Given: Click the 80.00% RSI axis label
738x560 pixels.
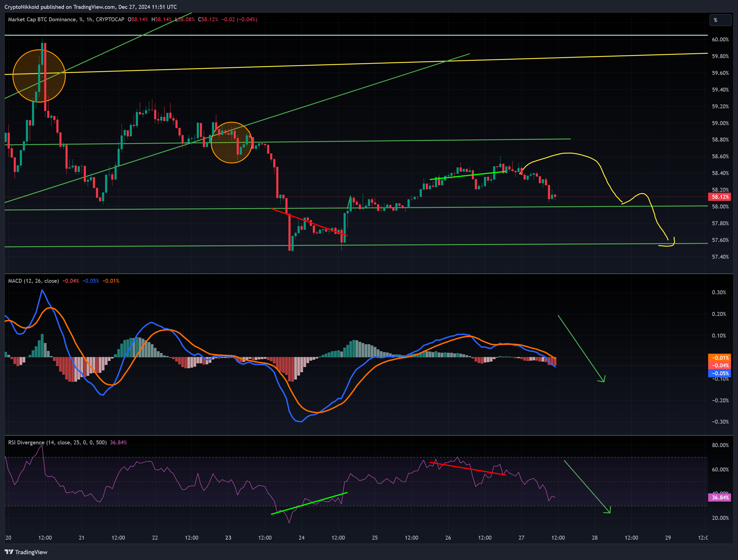Looking at the screenshot, I should click(x=720, y=445).
